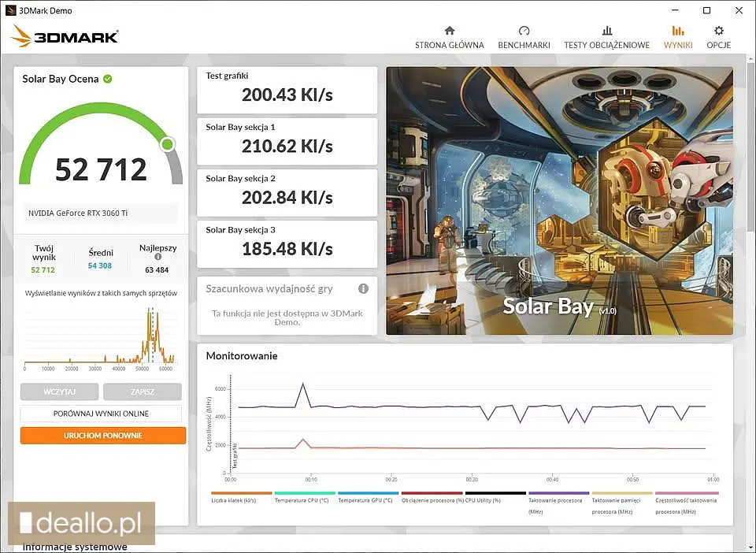Click Porównaj Wyniki Online button
Image resolution: width=756 pixels, height=553 pixels.
[101, 414]
